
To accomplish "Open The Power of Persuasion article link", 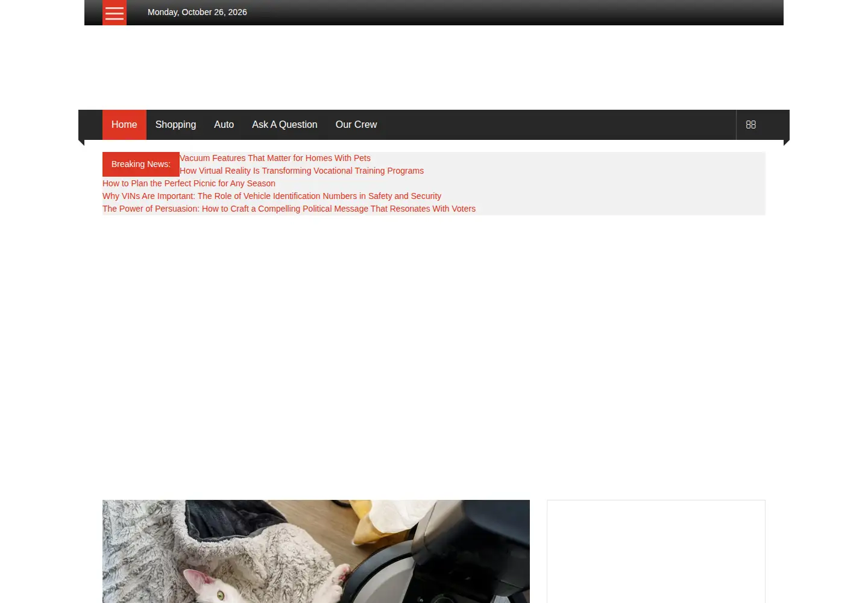I will coord(289,209).
